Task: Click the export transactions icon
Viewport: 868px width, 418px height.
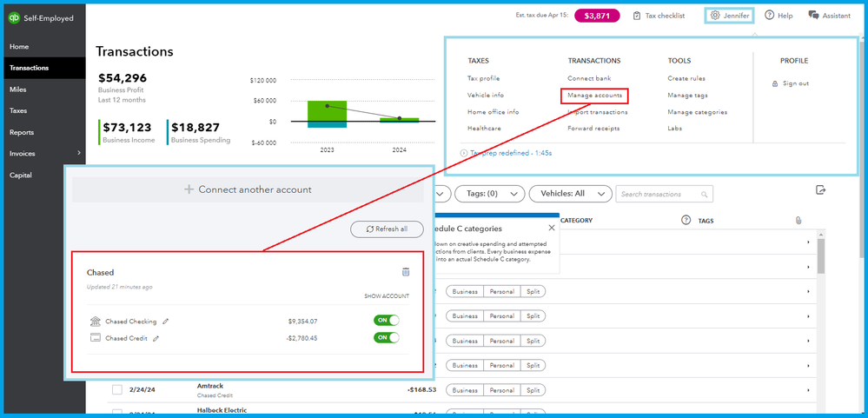Action: pos(821,190)
